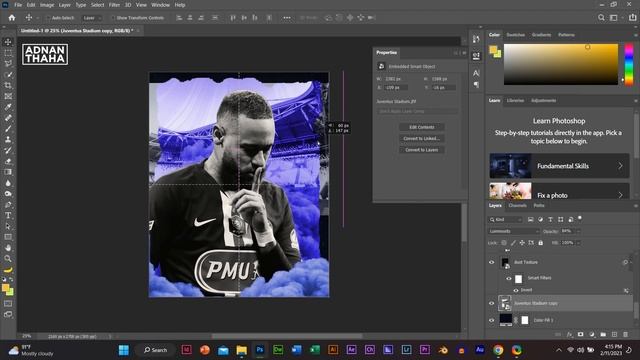Viewport: 640px width, 360px height.
Task: Open Premiere Pro from the taskbar
Action: click(x=424, y=350)
